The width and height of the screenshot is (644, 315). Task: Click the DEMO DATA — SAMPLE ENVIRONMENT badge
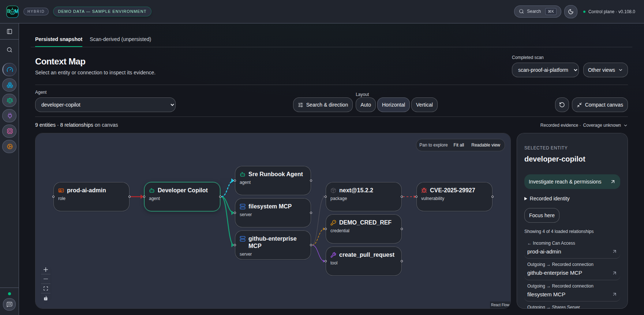click(x=102, y=11)
